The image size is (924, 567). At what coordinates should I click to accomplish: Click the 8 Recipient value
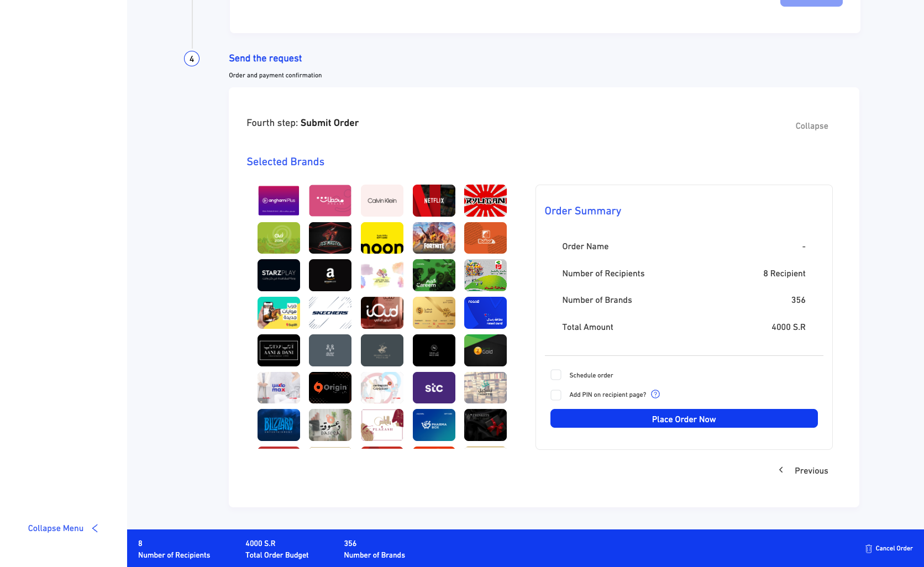pyautogui.click(x=784, y=274)
